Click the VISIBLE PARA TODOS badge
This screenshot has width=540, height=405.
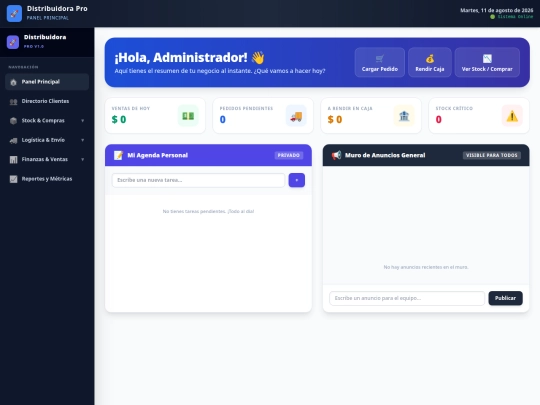click(x=491, y=155)
